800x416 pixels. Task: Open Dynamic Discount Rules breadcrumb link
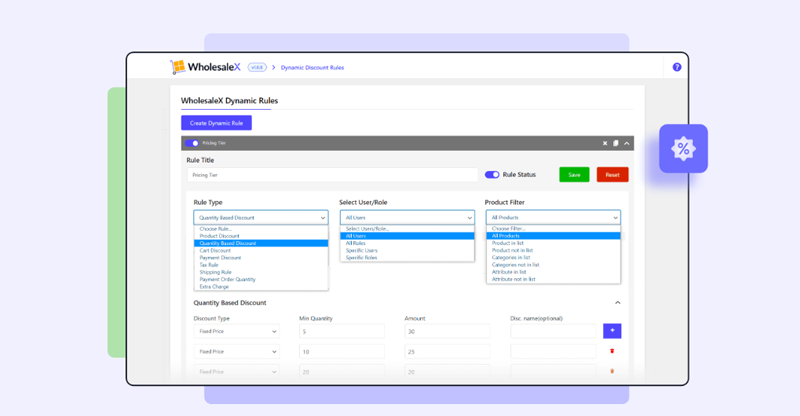click(x=312, y=67)
